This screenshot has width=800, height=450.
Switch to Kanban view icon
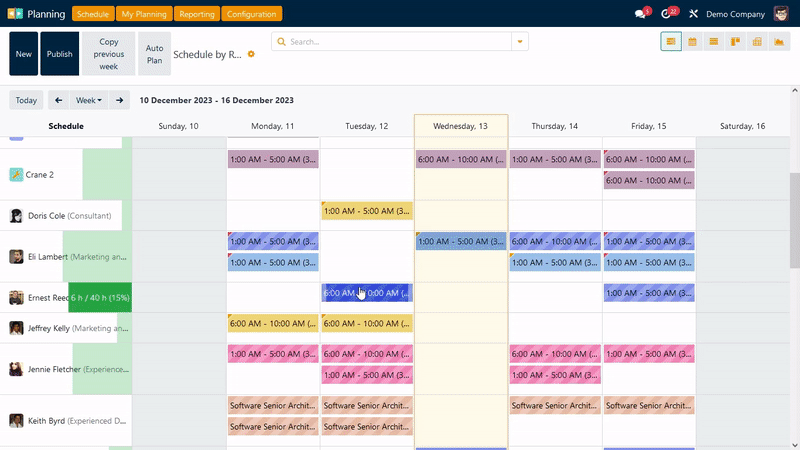pos(735,41)
